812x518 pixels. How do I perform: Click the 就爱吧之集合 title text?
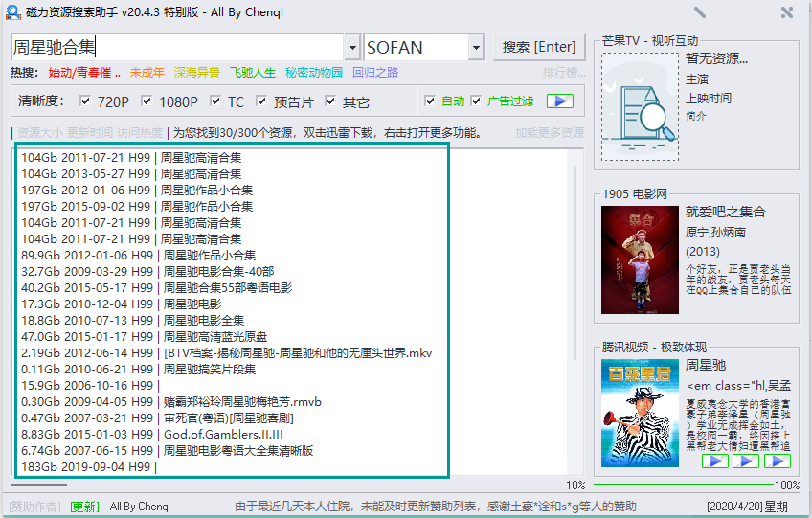click(x=725, y=212)
